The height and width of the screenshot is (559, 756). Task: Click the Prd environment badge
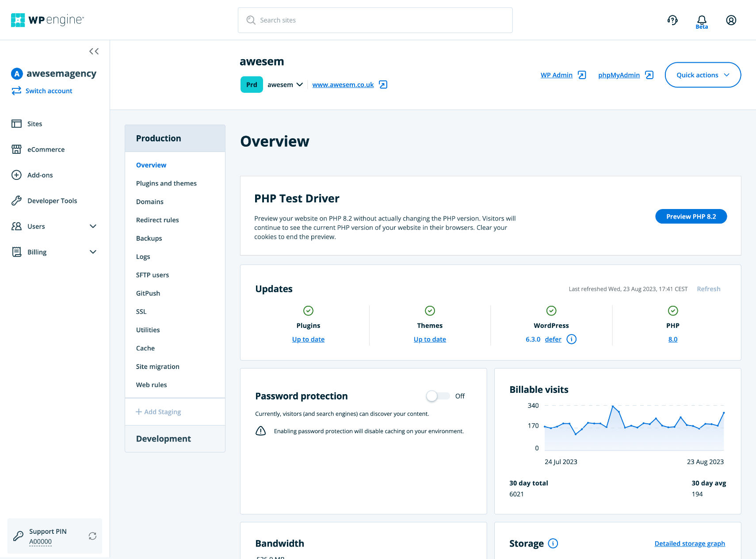point(252,84)
